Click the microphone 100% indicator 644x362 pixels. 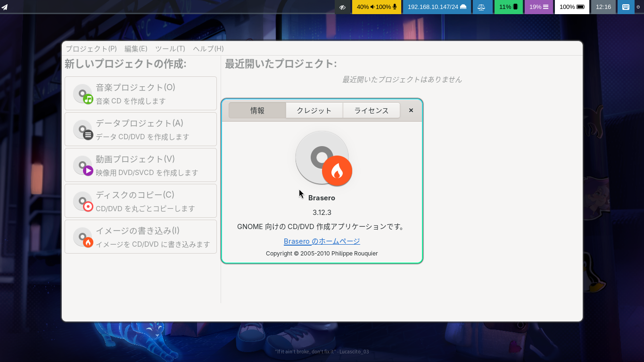point(387,7)
